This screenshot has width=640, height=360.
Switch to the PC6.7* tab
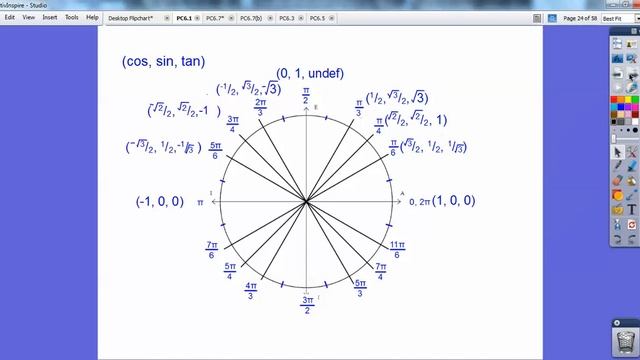tap(215, 18)
